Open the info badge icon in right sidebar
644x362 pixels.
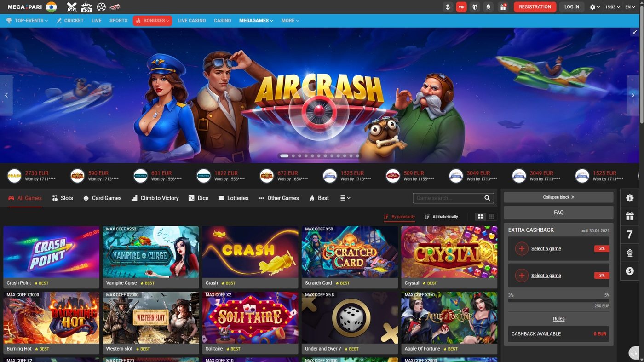[x=630, y=198]
